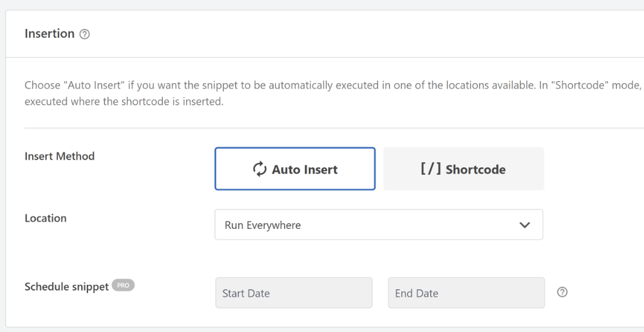Click the Location field label
The image size is (644, 332).
(x=45, y=218)
